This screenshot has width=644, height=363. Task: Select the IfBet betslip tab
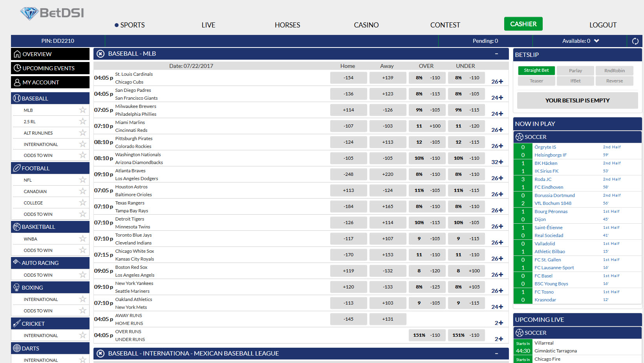point(575,81)
